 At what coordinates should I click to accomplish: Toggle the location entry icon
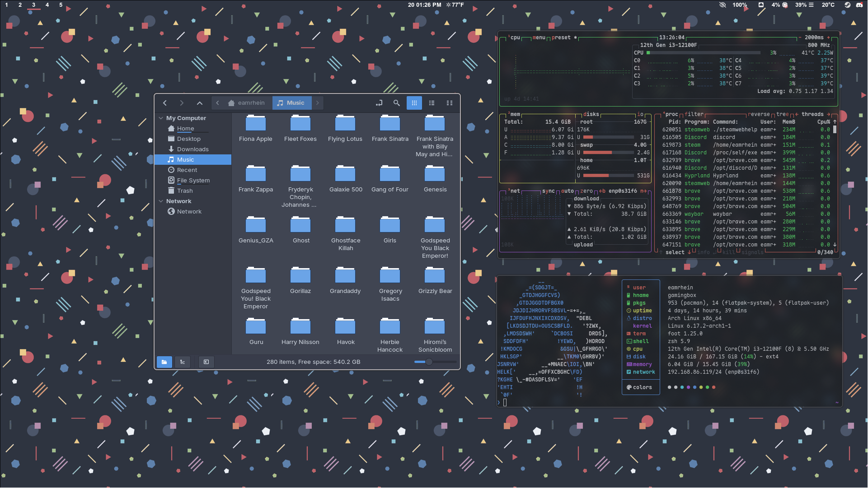coord(379,103)
